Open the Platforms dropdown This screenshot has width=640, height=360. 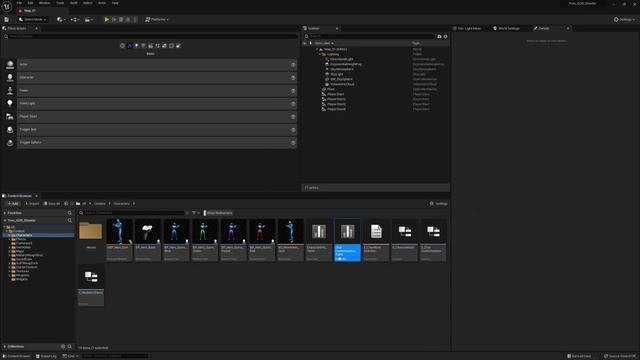coord(157,20)
